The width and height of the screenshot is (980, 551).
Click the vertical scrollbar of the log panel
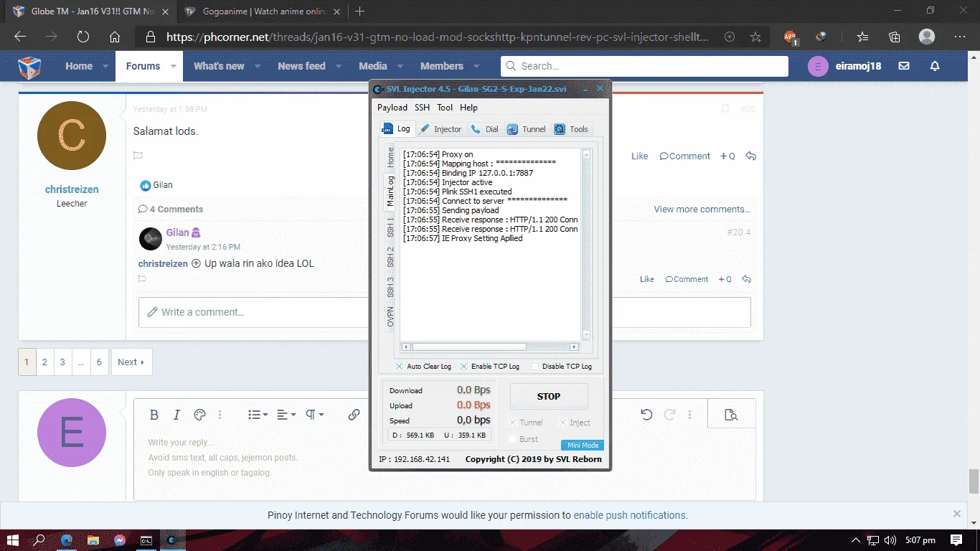pyautogui.click(x=586, y=244)
